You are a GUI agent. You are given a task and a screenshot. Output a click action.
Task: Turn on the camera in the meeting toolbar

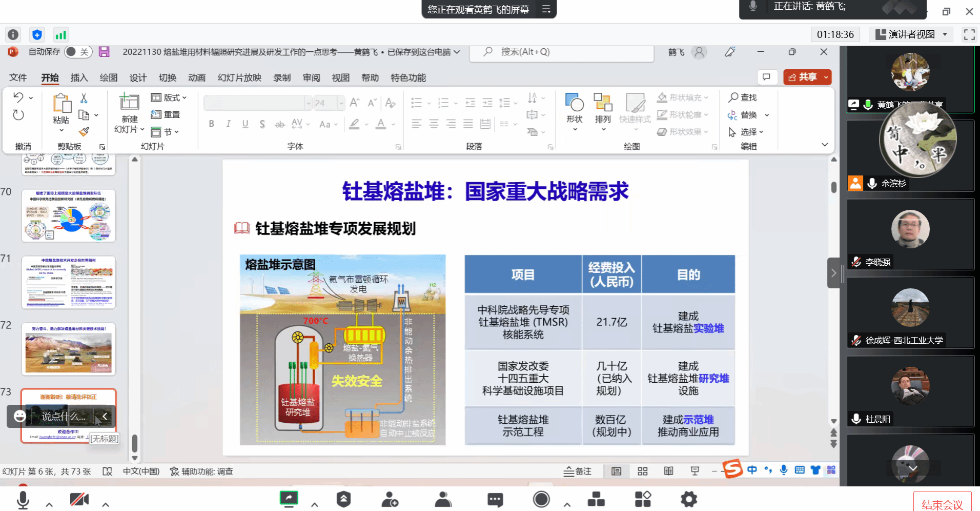click(79, 499)
